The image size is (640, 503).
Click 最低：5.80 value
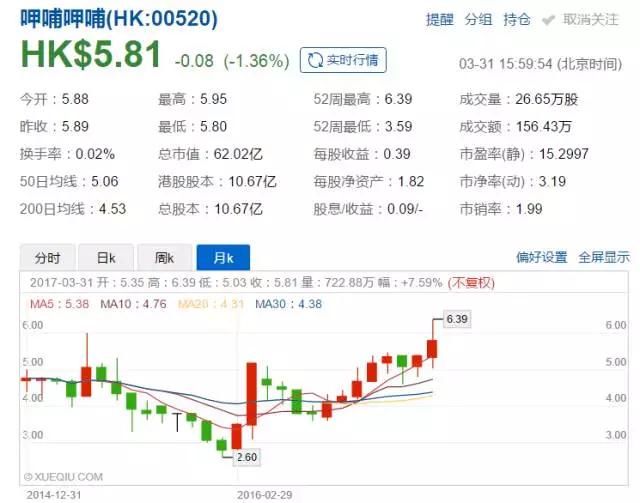click(193, 127)
